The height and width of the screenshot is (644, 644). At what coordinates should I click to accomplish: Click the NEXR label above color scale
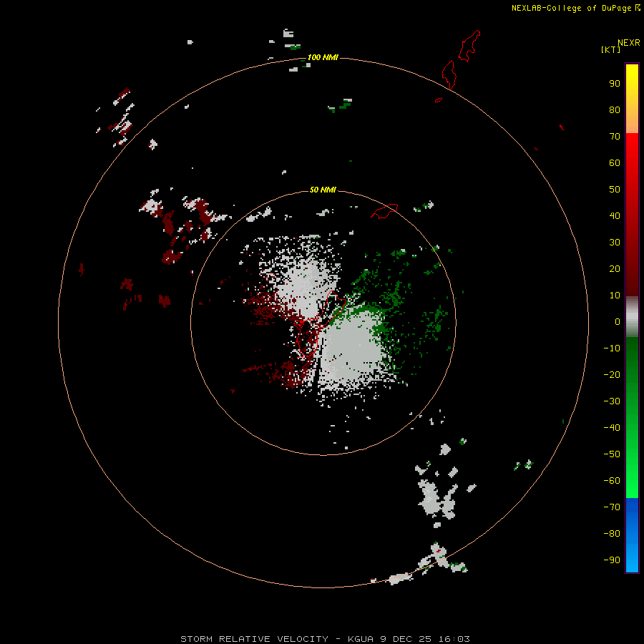point(629,43)
